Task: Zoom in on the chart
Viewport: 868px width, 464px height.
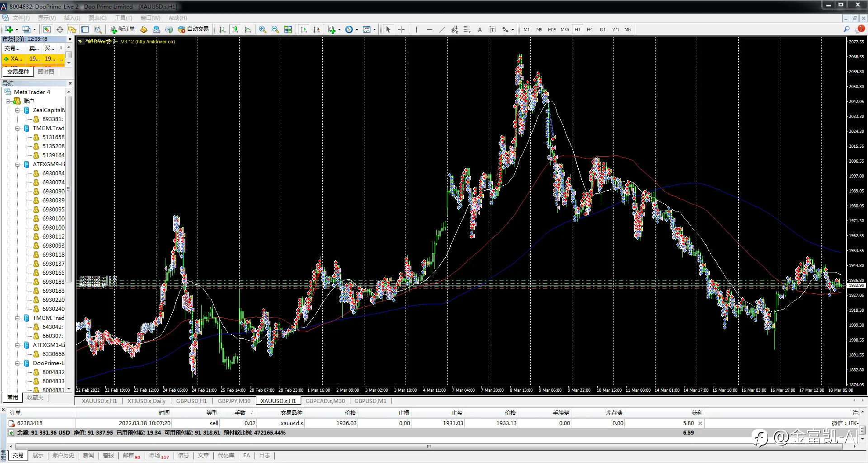Action: pyautogui.click(x=263, y=29)
